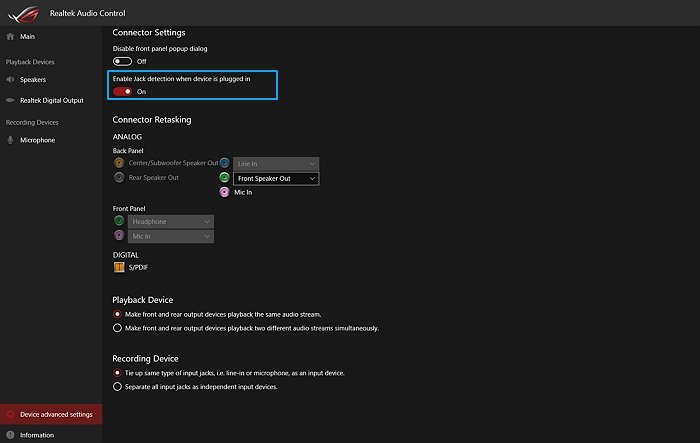Select separate all input jacks option
700x443 pixels.
tap(117, 387)
